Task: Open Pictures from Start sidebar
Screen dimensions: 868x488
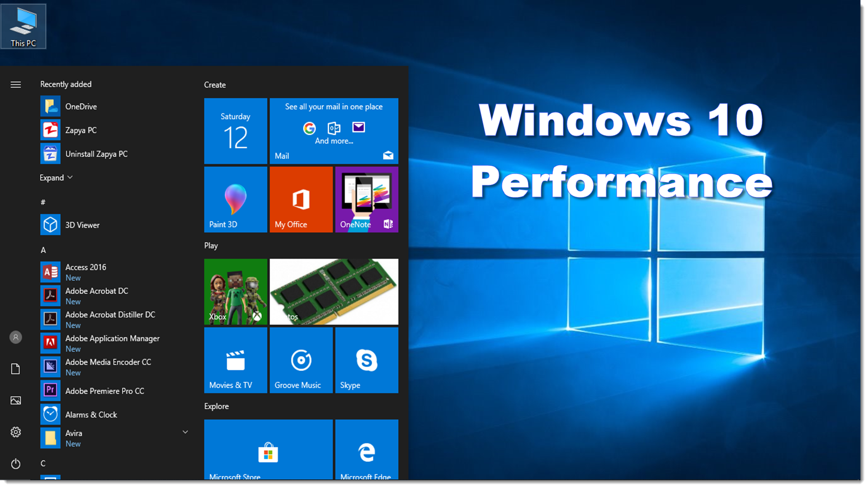Action: point(16,400)
